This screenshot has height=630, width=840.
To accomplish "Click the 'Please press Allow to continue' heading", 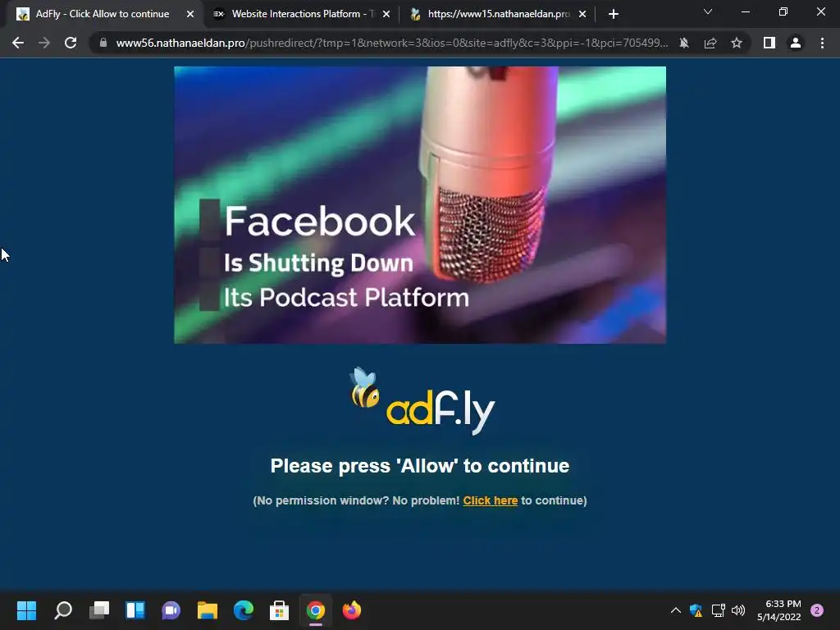I will coord(420,466).
